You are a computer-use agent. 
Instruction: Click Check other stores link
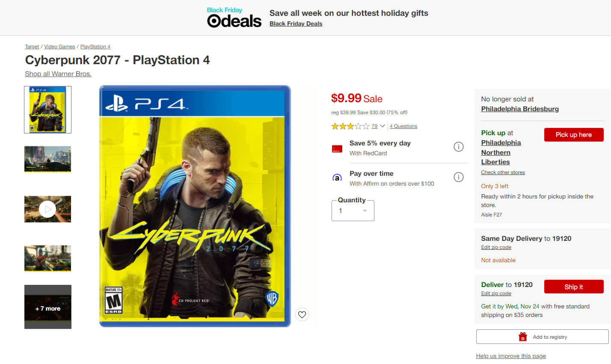[x=503, y=172]
